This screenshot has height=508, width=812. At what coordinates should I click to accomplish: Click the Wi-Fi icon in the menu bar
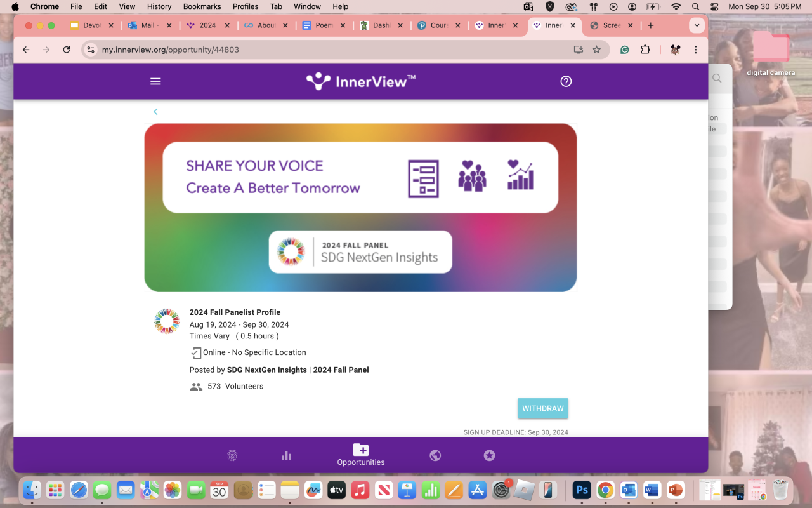click(x=676, y=6)
